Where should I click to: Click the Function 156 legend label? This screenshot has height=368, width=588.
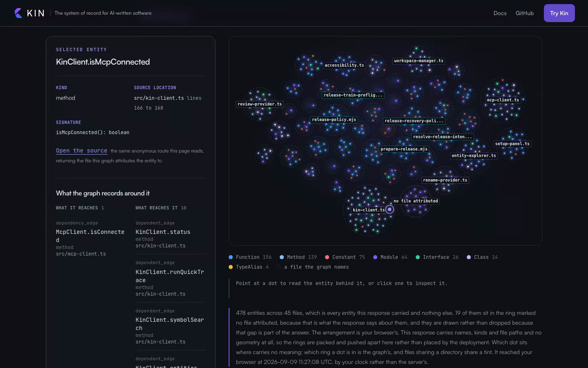point(254,257)
